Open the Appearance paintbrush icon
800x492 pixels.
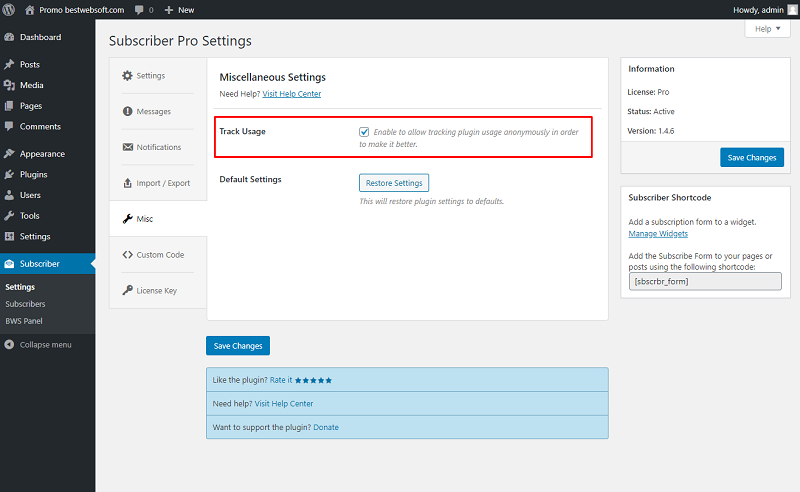(x=9, y=154)
